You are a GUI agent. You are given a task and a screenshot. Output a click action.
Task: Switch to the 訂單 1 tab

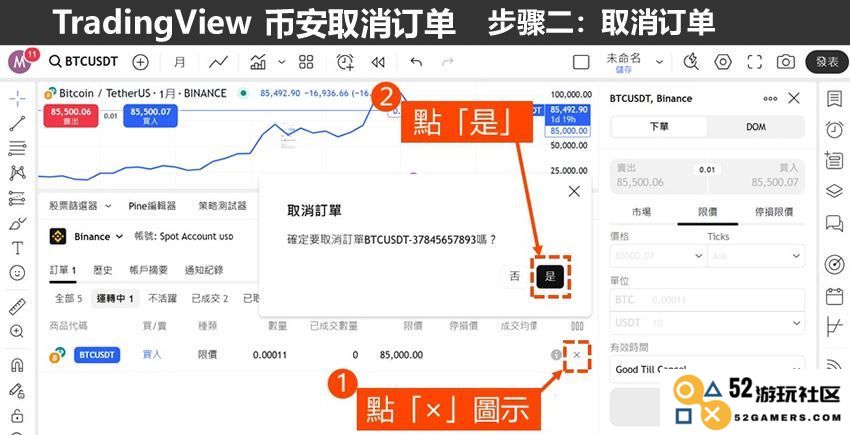pyautogui.click(x=63, y=270)
